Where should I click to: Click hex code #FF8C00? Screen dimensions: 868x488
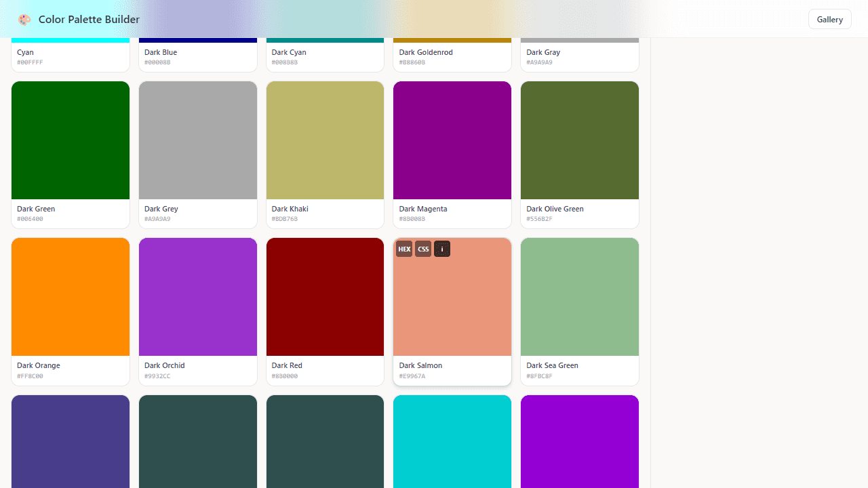(x=30, y=376)
